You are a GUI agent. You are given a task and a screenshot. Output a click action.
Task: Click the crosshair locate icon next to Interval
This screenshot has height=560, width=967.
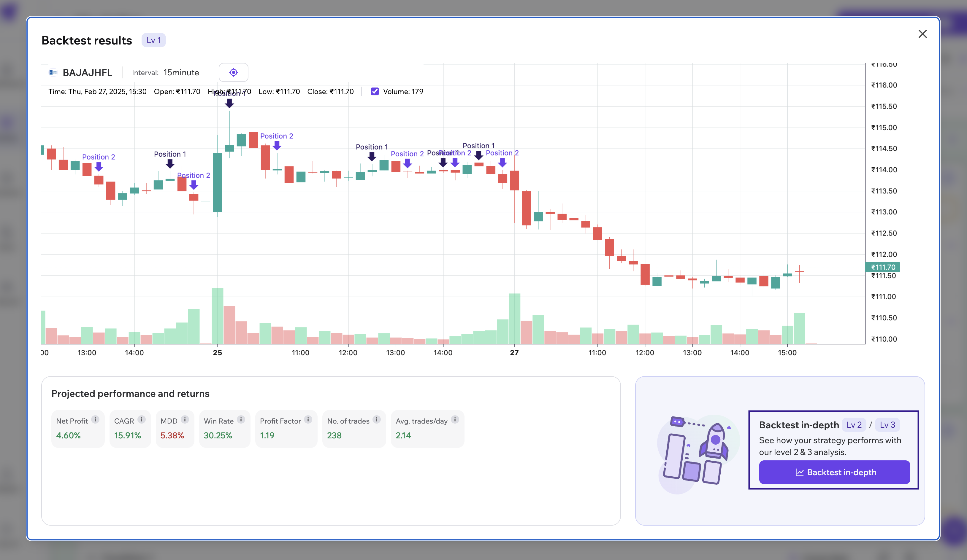click(234, 72)
